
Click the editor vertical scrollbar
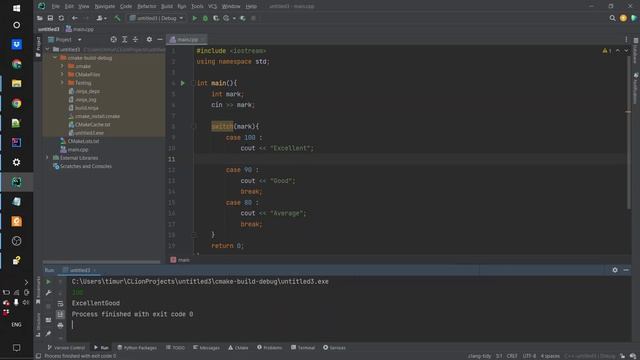click(628, 133)
